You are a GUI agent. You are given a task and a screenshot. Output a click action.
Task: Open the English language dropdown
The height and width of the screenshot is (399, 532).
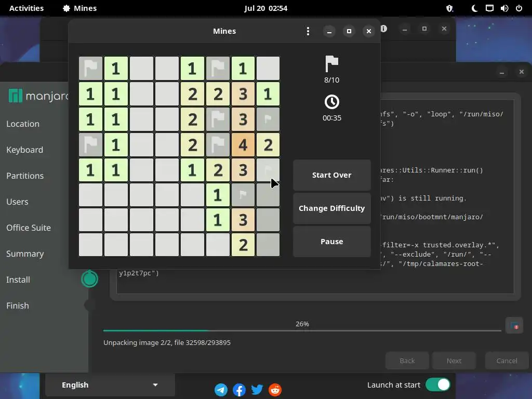110,385
